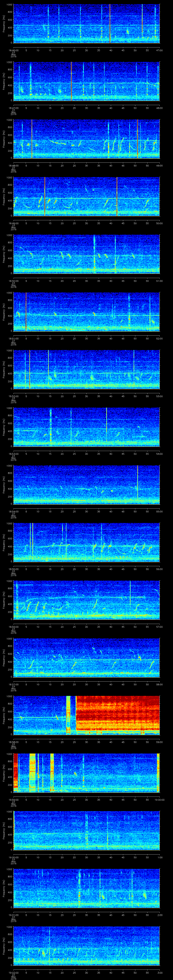The width and height of the screenshot is (173, 980).
Task: Click the 18:50:00 start time label
Action: point(14,281)
